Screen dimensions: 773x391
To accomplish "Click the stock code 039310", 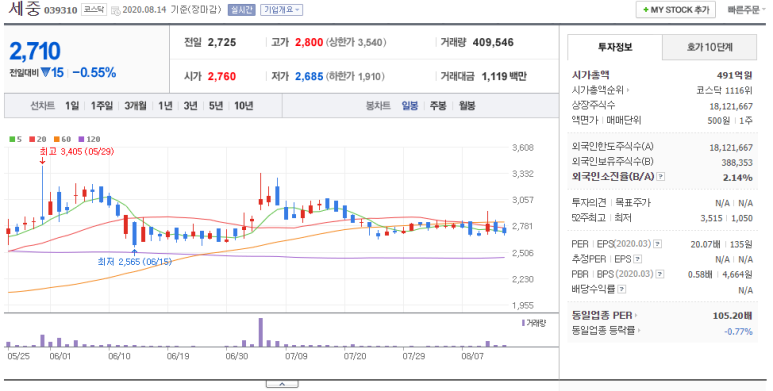I will pos(61,10).
